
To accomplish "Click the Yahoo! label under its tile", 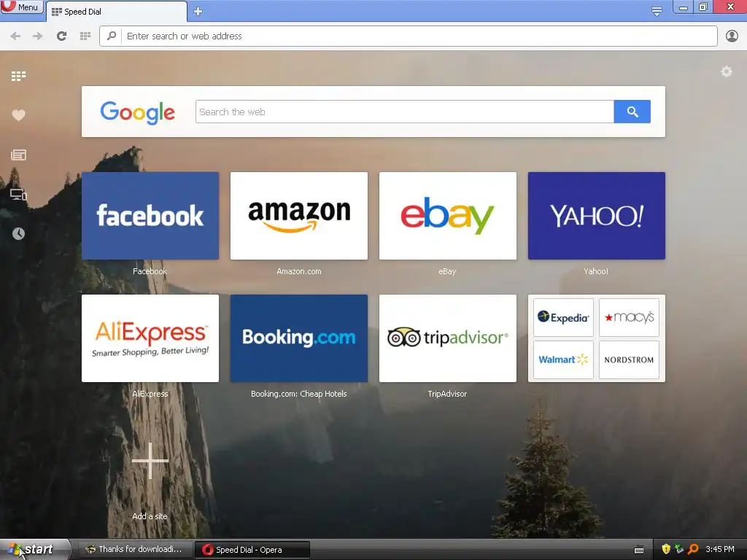I will click(x=596, y=271).
